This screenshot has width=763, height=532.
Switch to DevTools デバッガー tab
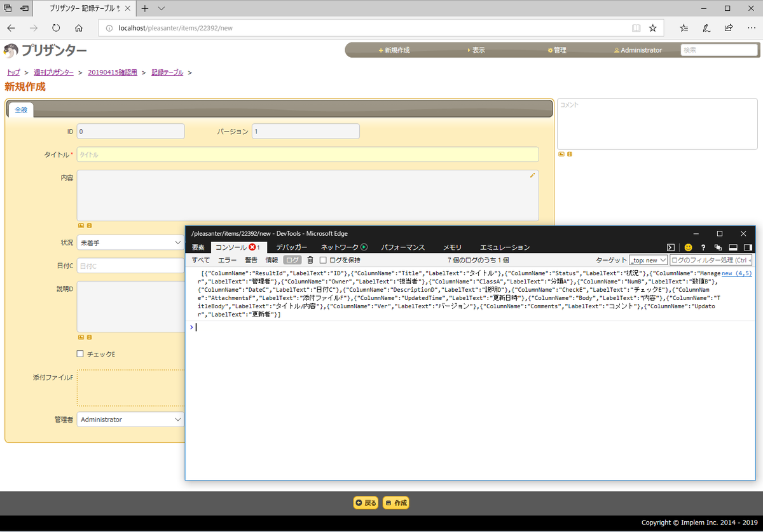(291, 247)
